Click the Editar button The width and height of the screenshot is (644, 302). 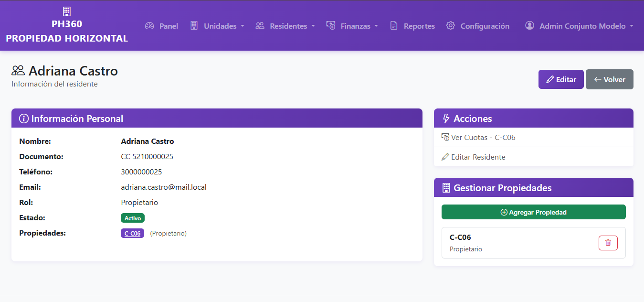pyautogui.click(x=561, y=79)
